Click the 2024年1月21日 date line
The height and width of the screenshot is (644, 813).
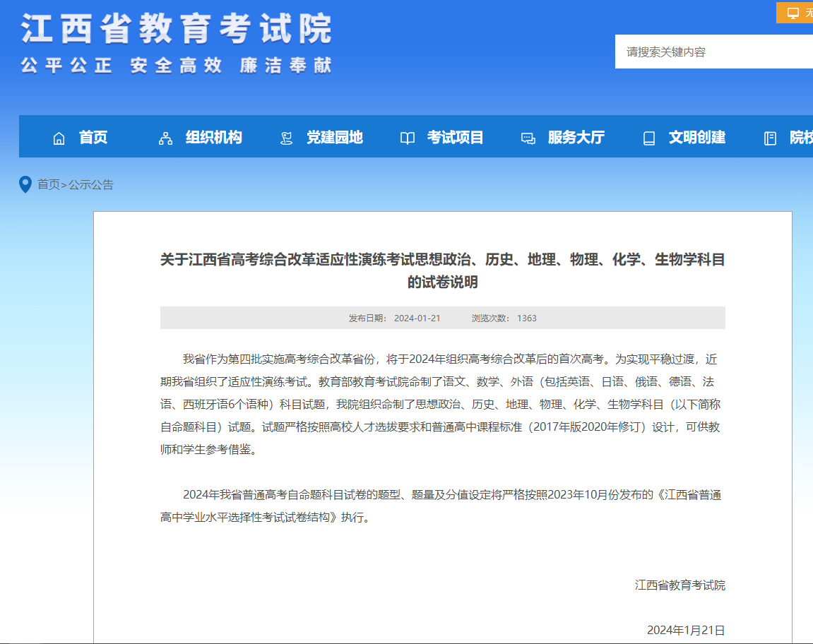tap(685, 630)
